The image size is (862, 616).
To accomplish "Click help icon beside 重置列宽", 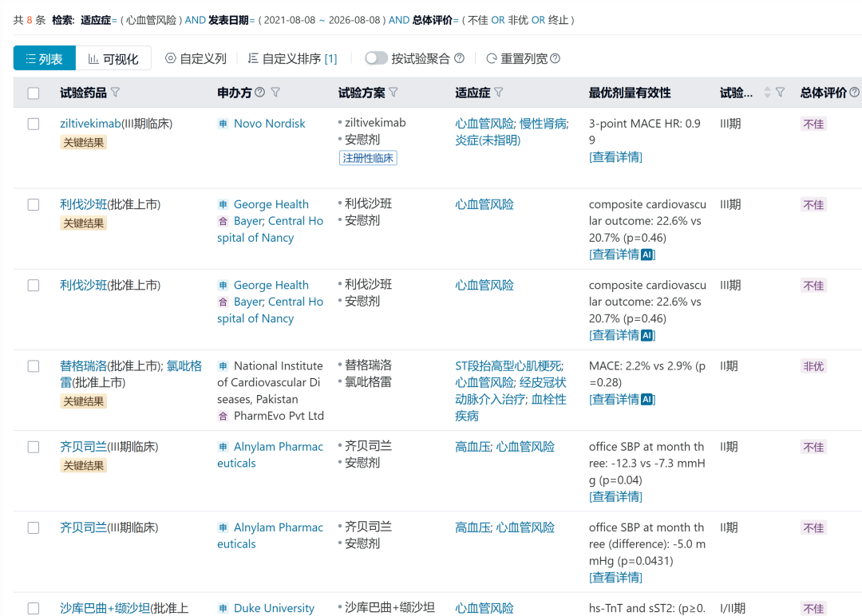I will (x=556, y=58).
